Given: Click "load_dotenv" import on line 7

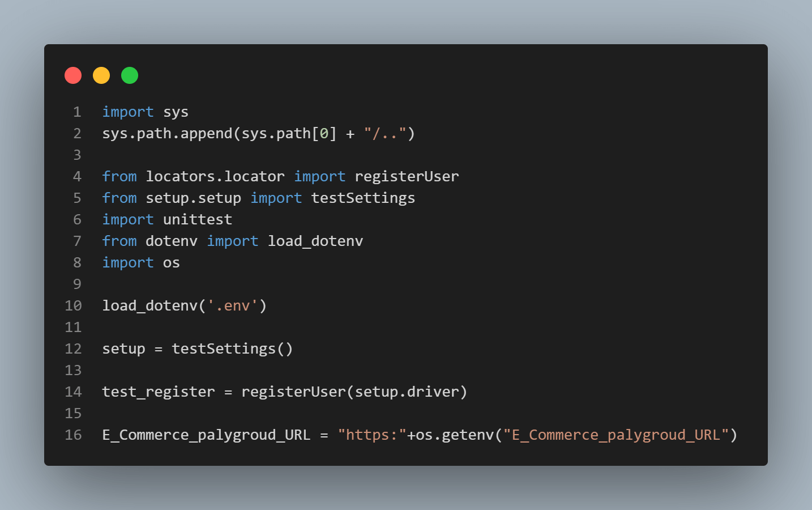Looking at the screenshot, I should click(x=315, y=241).
